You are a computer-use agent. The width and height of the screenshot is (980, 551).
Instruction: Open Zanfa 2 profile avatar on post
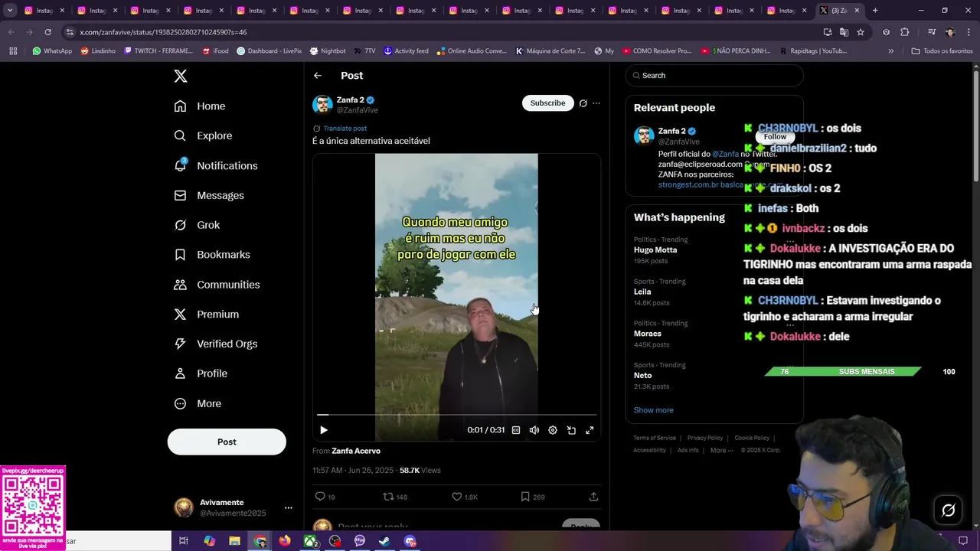322,105
